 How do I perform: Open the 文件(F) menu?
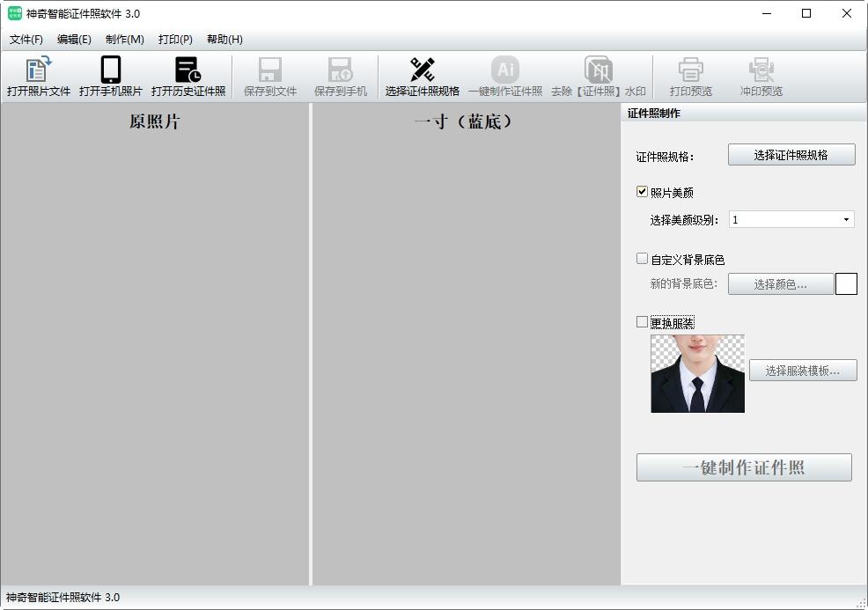[26, 40]
